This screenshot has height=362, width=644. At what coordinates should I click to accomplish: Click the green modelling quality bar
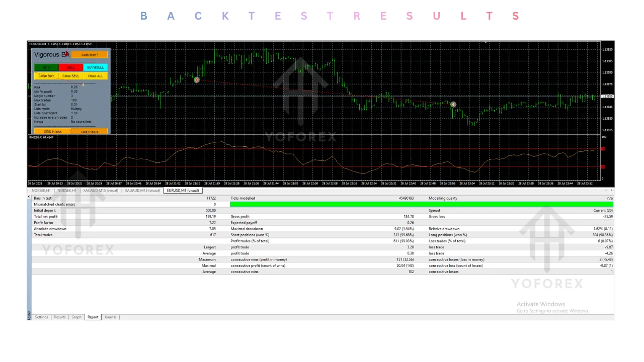[x=421, y=204]
